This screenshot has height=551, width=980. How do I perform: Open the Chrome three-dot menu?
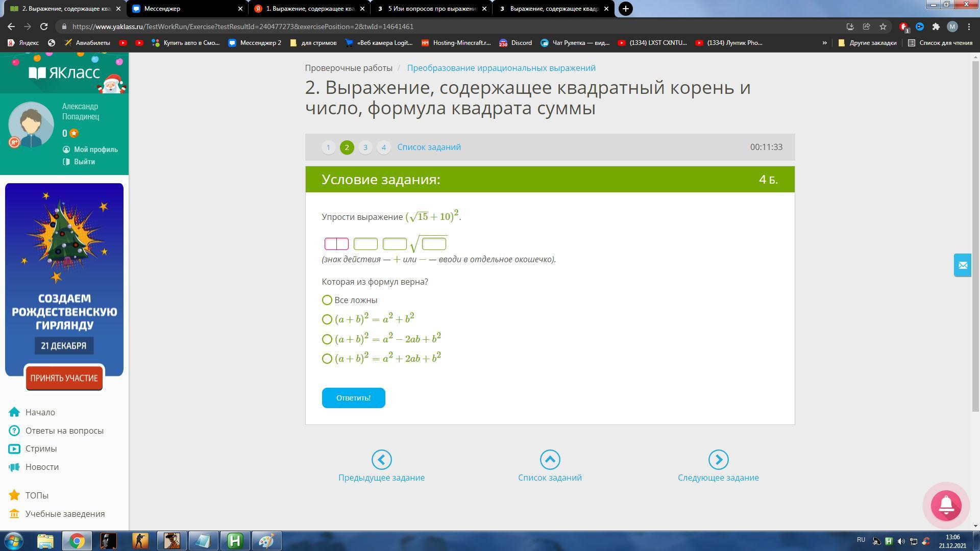pyautogui.click(x=969, y=27)
